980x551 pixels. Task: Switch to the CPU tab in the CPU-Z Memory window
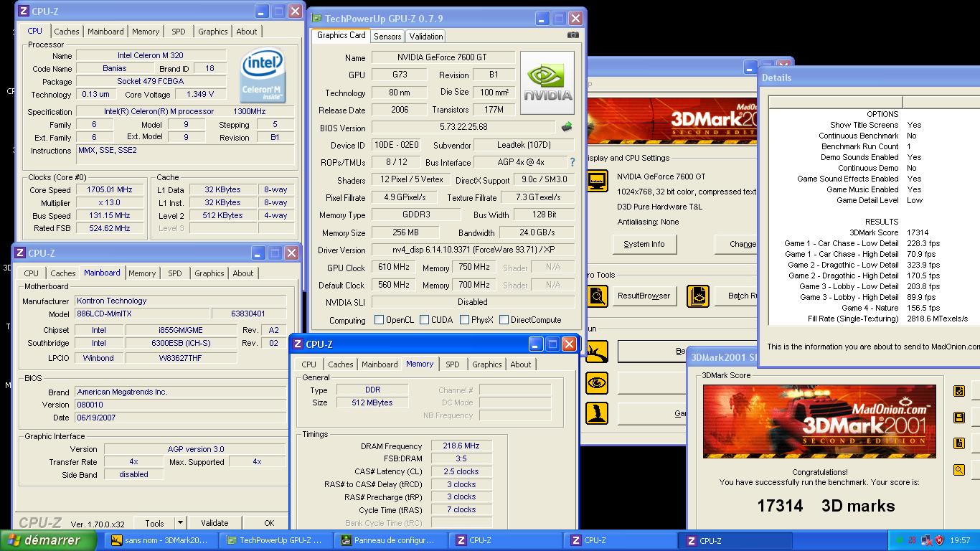(309, 364)
